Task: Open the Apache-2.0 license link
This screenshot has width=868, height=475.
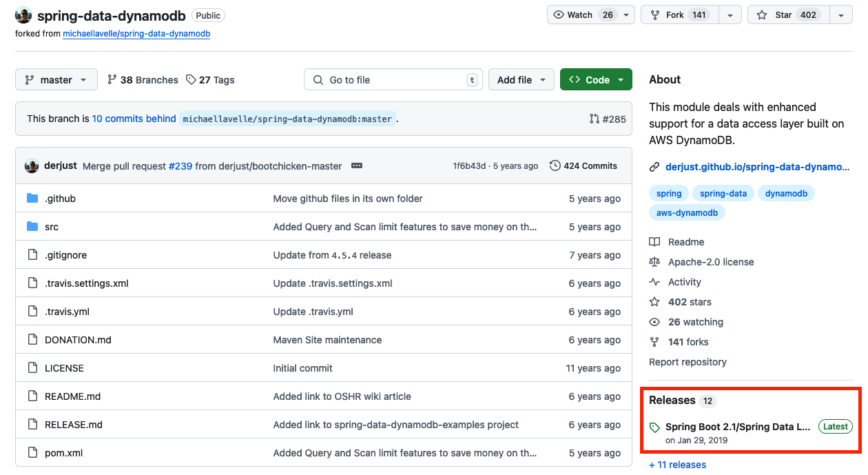Action: pos(711,262)
